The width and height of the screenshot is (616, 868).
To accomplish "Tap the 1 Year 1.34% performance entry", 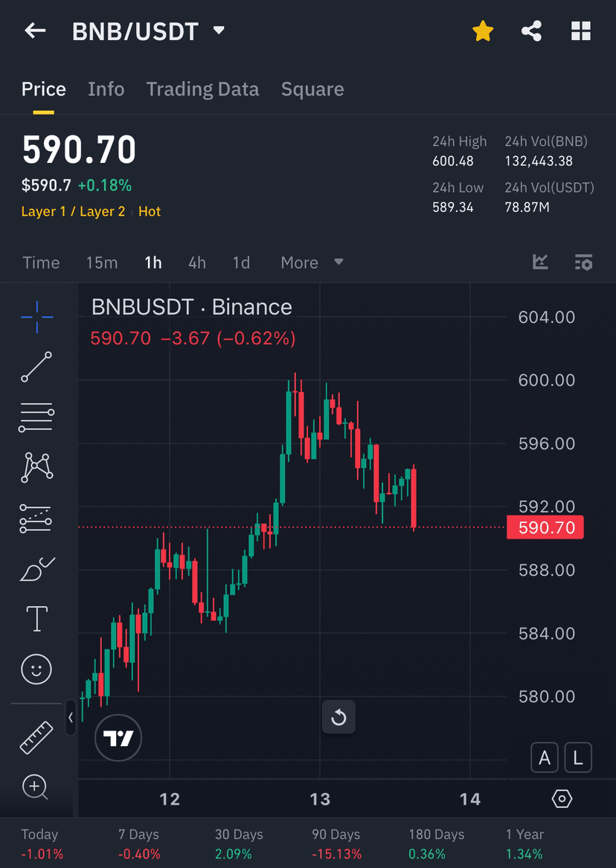I will (x=524, y=843).
